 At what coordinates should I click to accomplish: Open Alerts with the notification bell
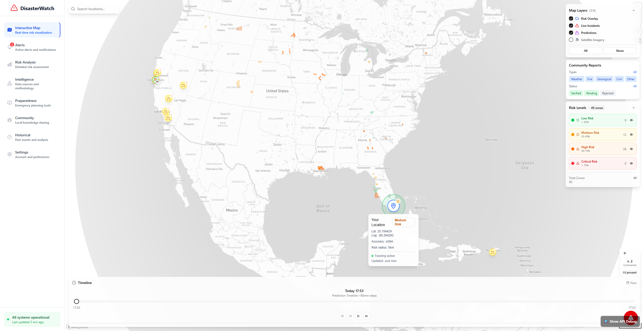10,47
